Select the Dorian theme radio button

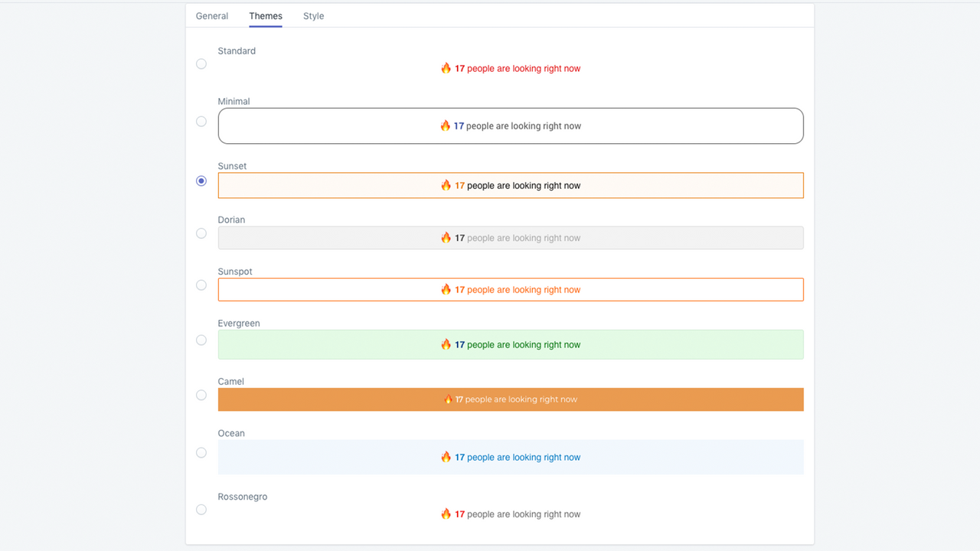point(201,233)
